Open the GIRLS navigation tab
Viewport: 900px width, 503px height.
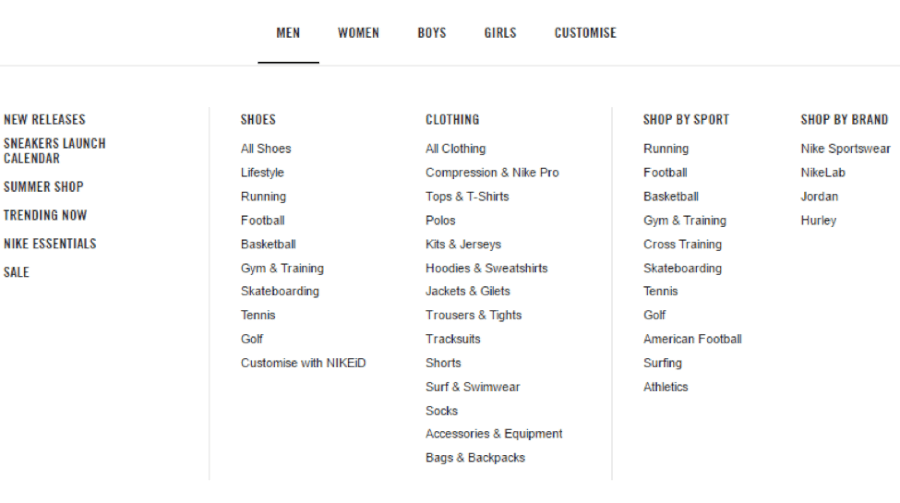point(500,33)
